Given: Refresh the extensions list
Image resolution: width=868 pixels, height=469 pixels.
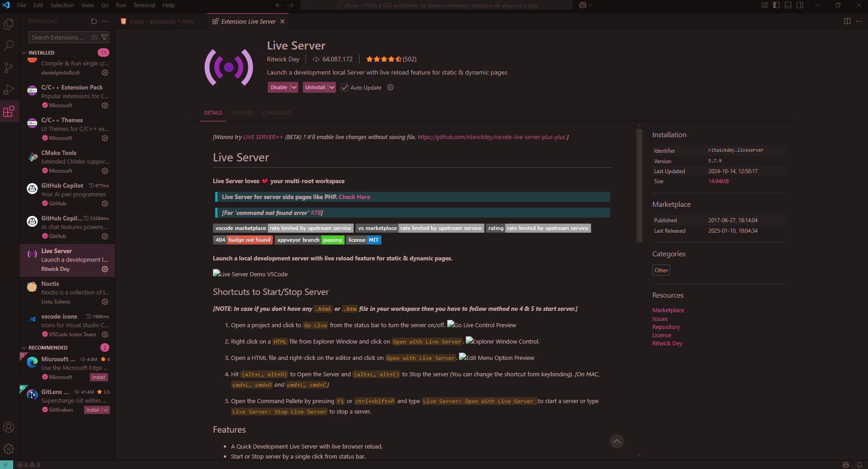Looking at the screenshot, I should pos(94,21).
